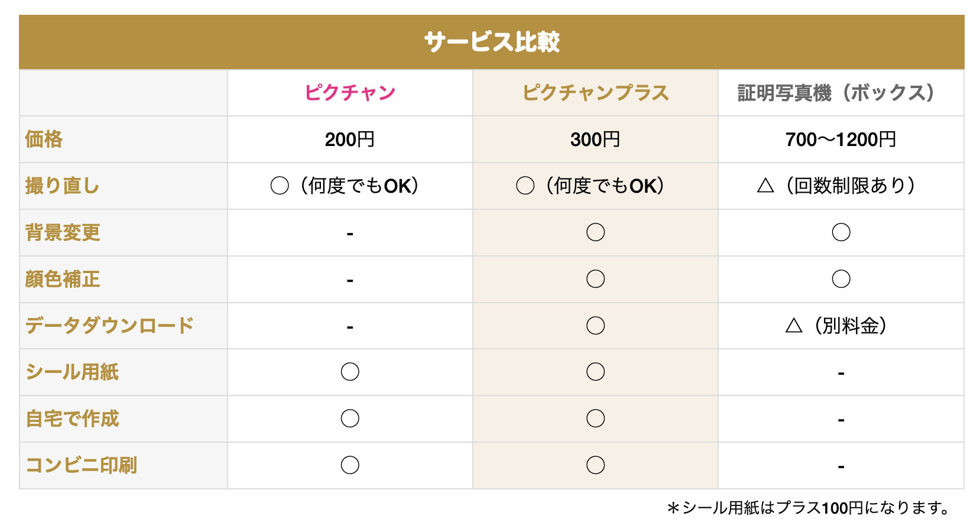Click the circle for ピクチャンプラス 自宅で作成
This screenshot has width=980, height=532.
(x=595, y=419)
